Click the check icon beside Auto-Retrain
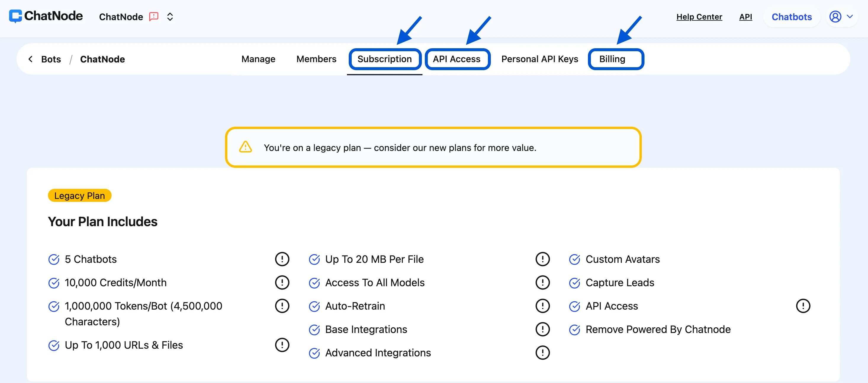868x383 pixels. 314,306
